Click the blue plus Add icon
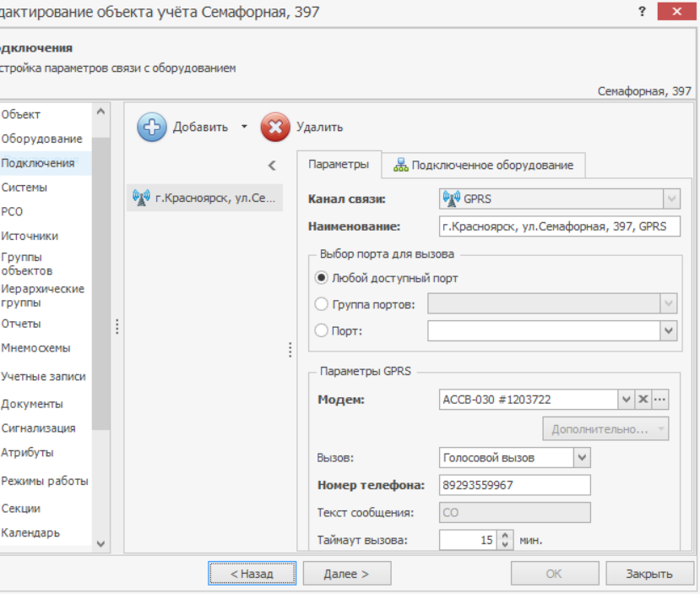The image size is (700, 594). (152, 128)
